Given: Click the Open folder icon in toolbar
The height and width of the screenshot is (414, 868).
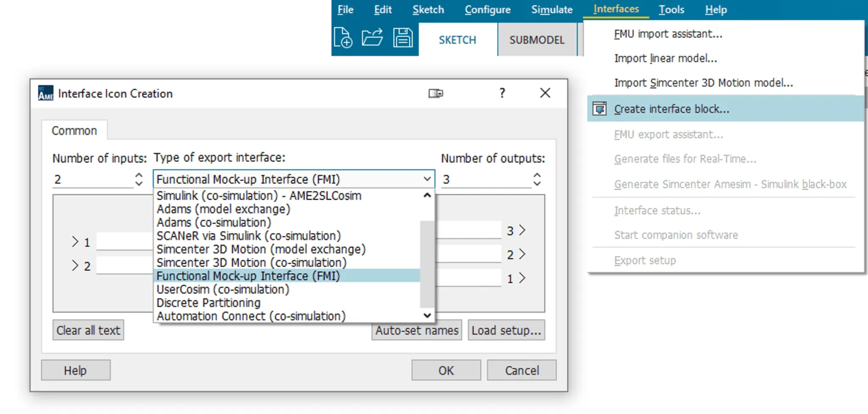Looking at the screenshot, I should [372, 37].
